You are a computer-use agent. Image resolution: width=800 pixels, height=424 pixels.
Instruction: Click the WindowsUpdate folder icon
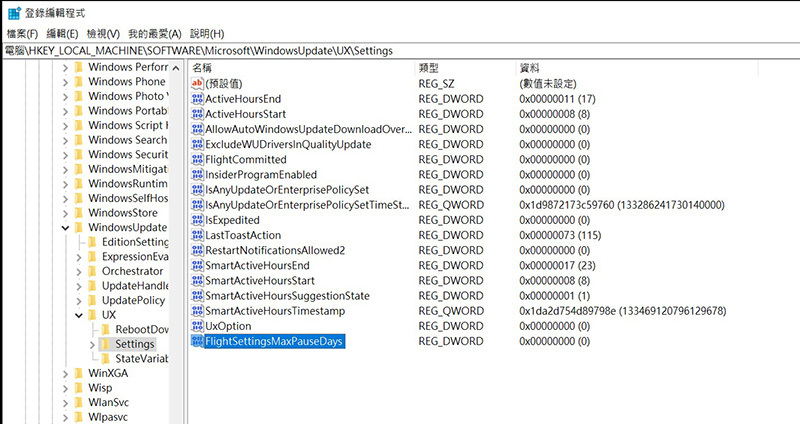[79, 227]
